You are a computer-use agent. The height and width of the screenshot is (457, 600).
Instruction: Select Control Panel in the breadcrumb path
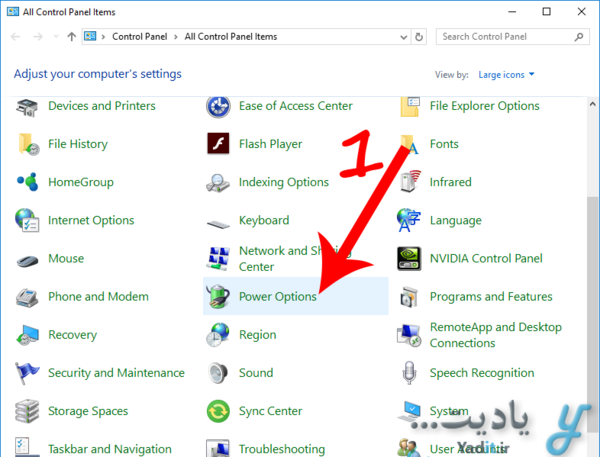coord(139,37)
